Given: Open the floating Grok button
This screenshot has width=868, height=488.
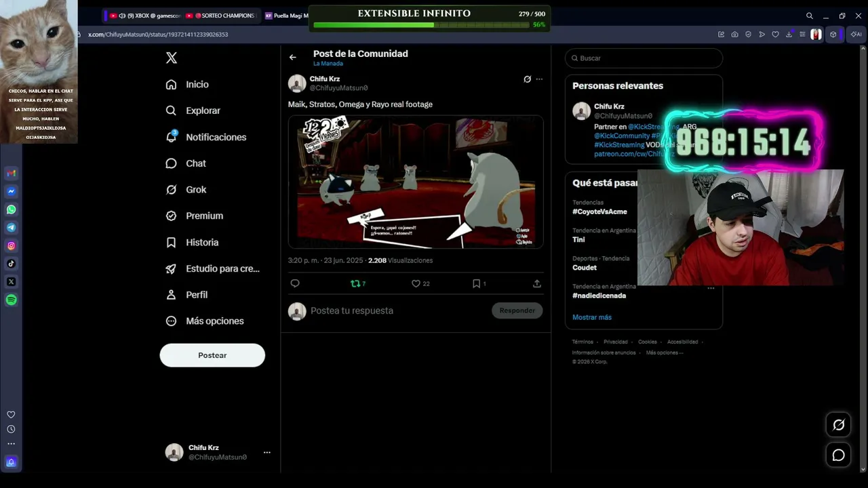Looking at the screenshot, I should [x=839, y=425].
